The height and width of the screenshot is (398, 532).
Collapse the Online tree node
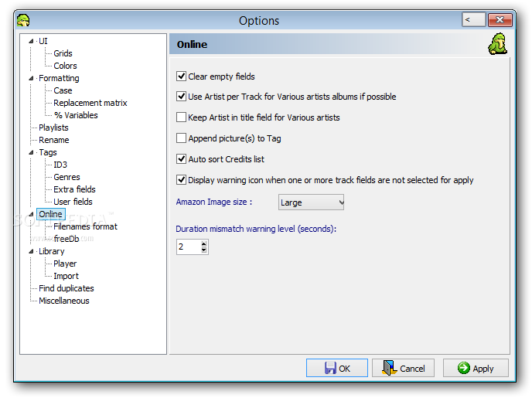click(x=31, y=214)
